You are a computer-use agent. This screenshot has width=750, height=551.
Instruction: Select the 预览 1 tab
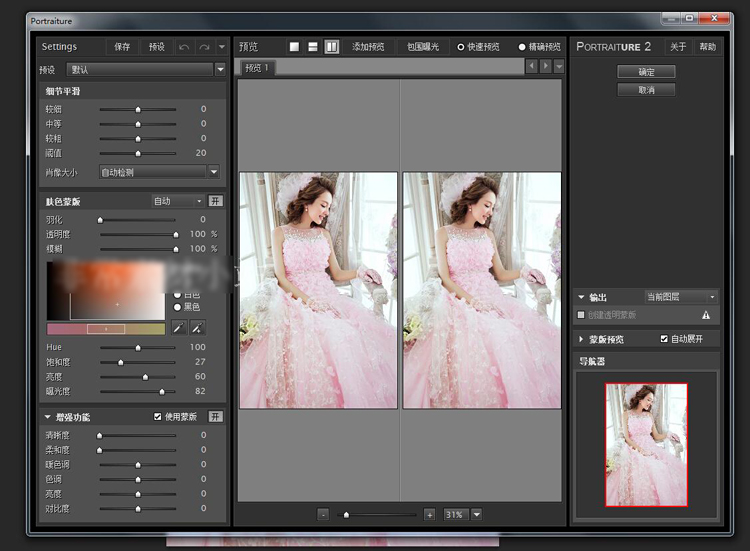pyautogui.click(x=258, y=68)
